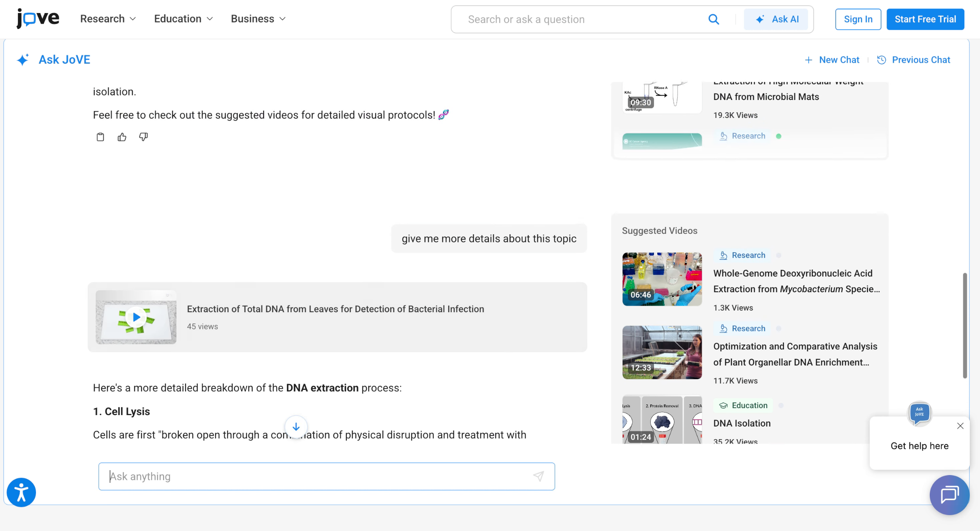The height and width of the screenshot is (531, 980).
Task: Click the green dot beside the Research tag
Action: tap(779, 136)
